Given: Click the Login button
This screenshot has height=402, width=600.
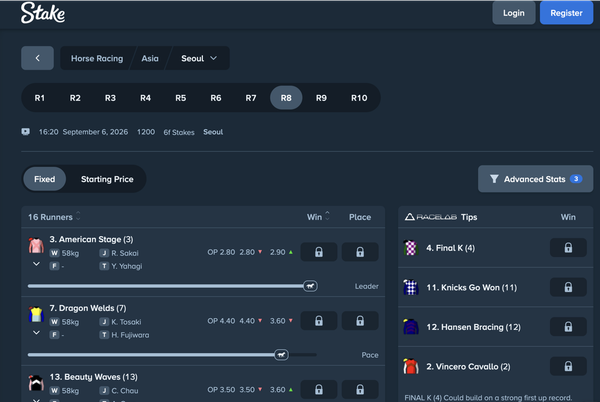Looking at the screenshot, I should 514,13.
